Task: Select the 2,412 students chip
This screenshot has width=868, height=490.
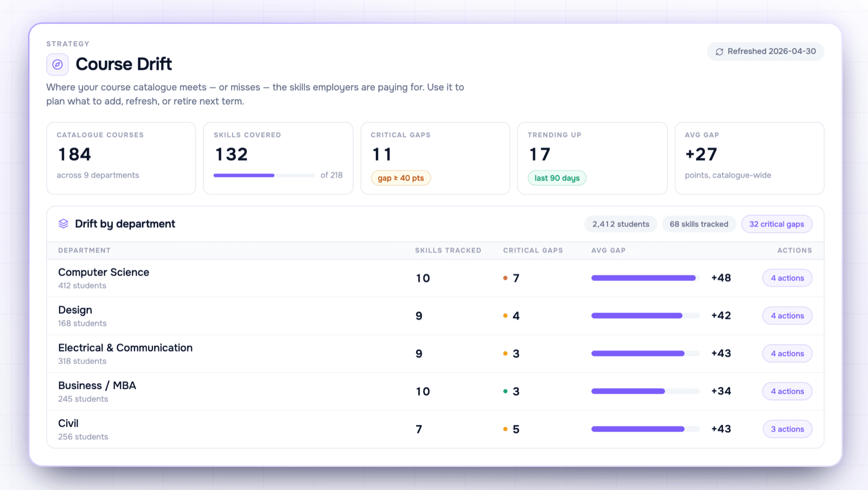Action: click(621, 224)
